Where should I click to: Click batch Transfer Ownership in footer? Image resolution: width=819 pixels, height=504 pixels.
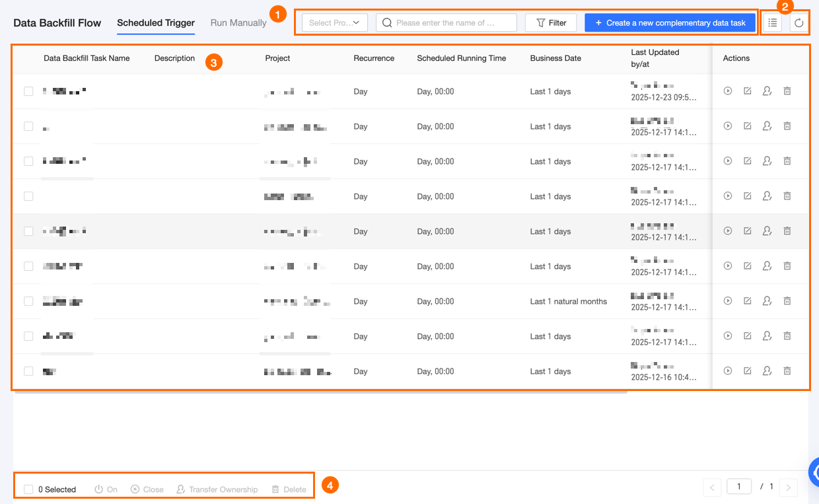pos(217,489)
